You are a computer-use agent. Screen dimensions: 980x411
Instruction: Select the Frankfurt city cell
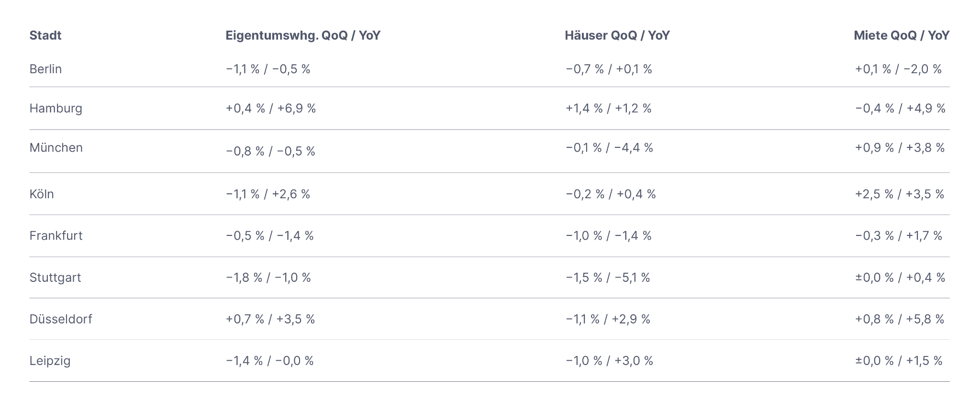pos(56,235)
